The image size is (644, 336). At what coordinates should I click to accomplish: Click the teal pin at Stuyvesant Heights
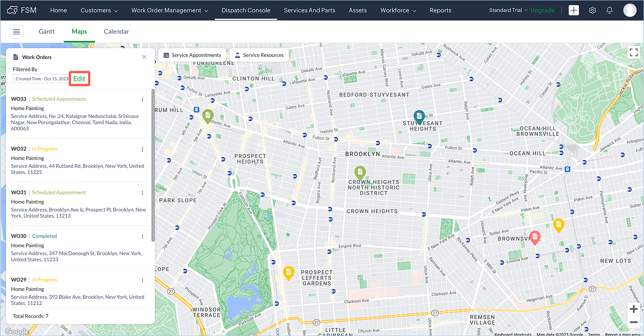coord(419,117)
